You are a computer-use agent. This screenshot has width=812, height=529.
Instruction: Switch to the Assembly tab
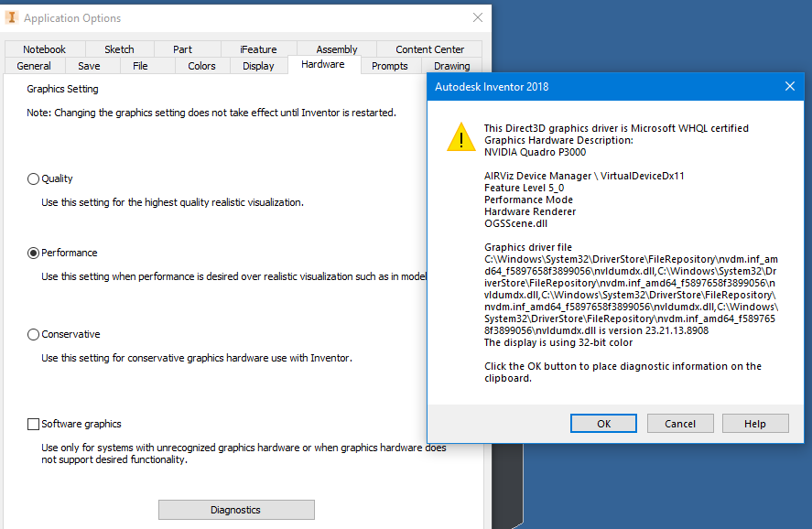pos(337,49)
